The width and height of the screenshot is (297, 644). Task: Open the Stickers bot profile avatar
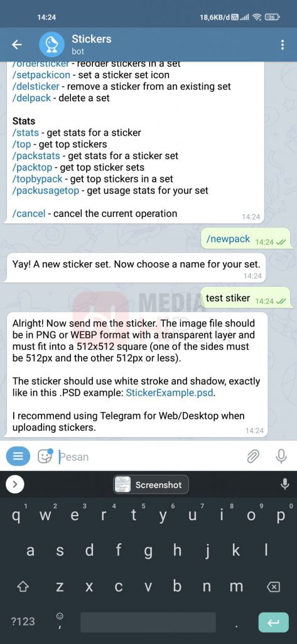point(51,45)
